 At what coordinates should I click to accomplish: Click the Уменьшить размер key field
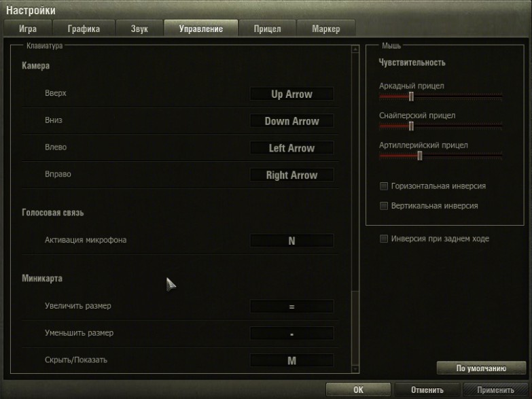pyautogui.click(x=291, y=334)
